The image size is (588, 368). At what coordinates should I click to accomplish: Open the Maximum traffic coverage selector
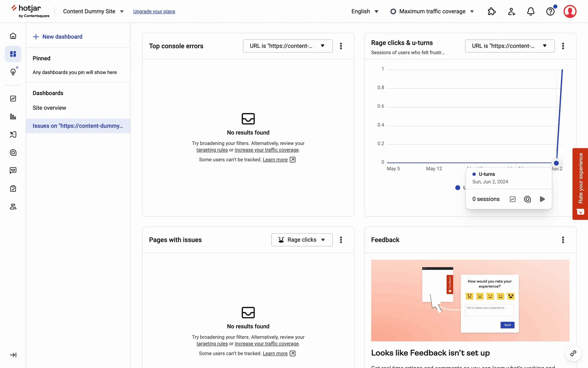(432, 11)
